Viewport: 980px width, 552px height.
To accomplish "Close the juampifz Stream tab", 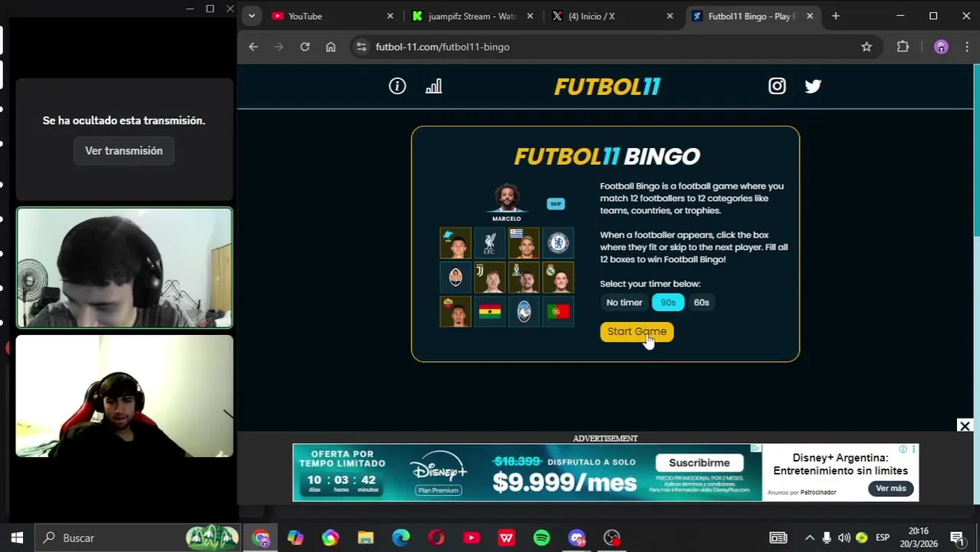I will pyautogui.click(x=530, y=16).
